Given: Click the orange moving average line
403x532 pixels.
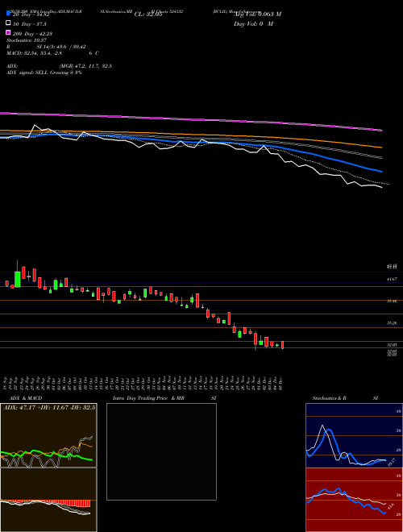Looking at the screenshot, I should click(190, 135).
